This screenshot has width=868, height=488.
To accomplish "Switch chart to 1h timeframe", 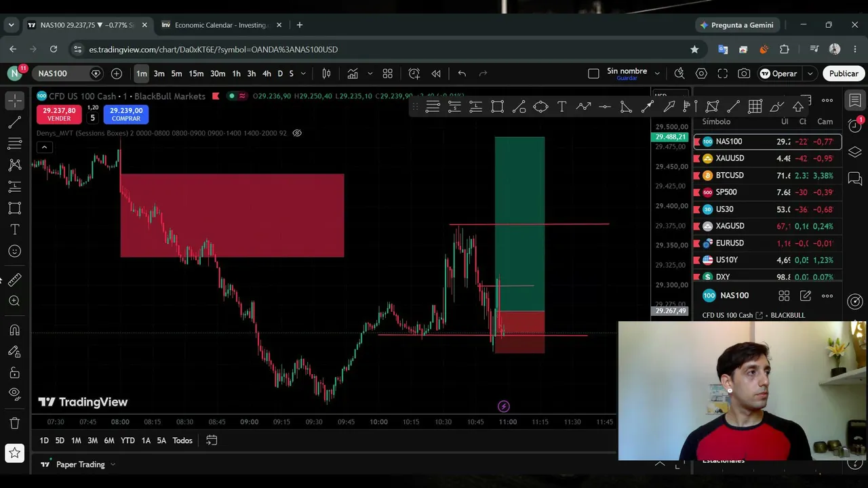I will click(x=236, y=73).
